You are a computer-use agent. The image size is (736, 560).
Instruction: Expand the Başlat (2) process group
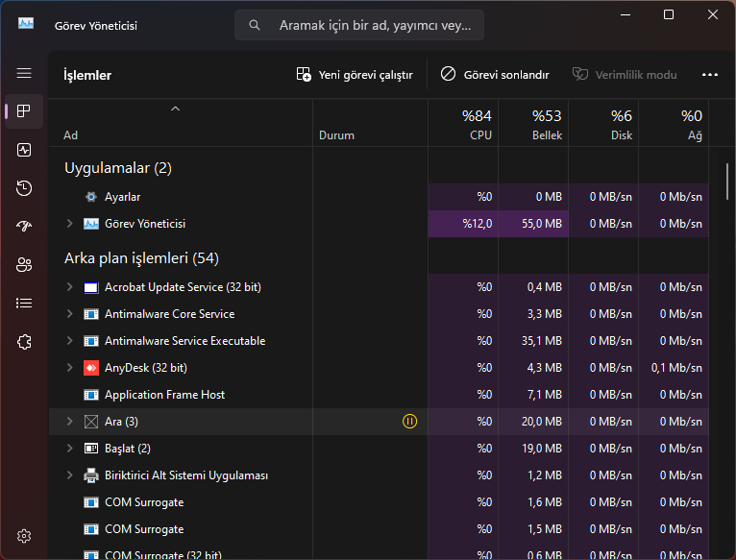(69, 449)
